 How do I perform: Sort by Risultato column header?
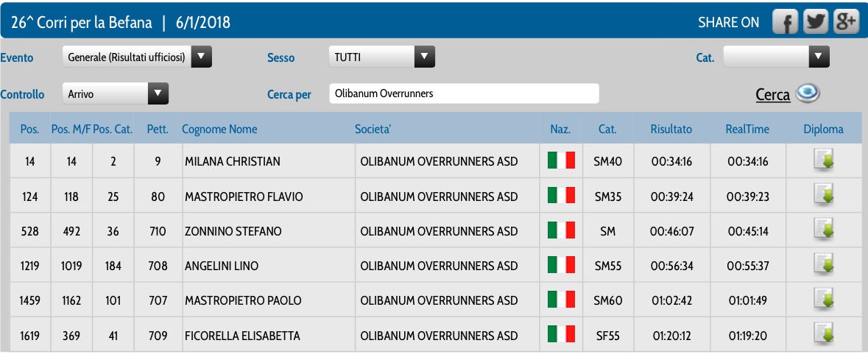[671, 130]
